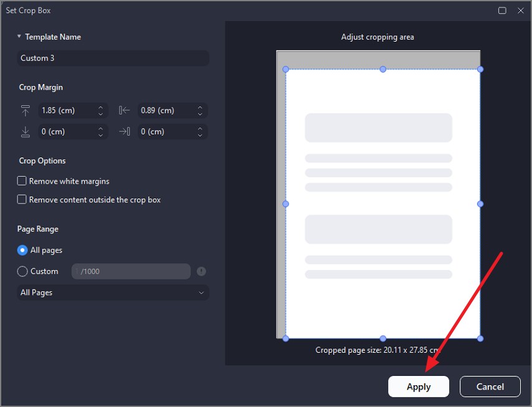Click the warning icon beside the custom range field
Image resolution: width=532 pixels, height=407 pixels.
pos(200,271)
